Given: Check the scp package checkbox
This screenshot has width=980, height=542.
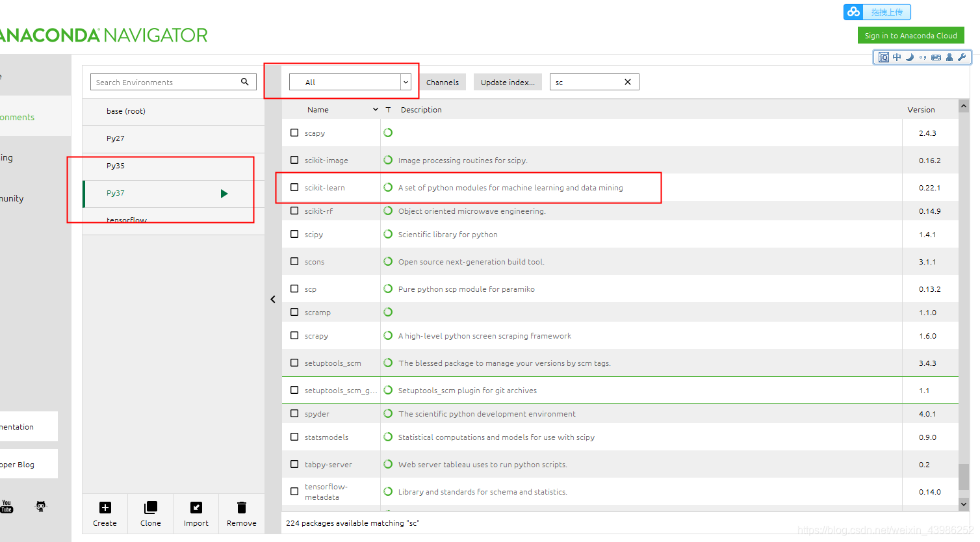Looking at the screenshot, I should (294, 289).
